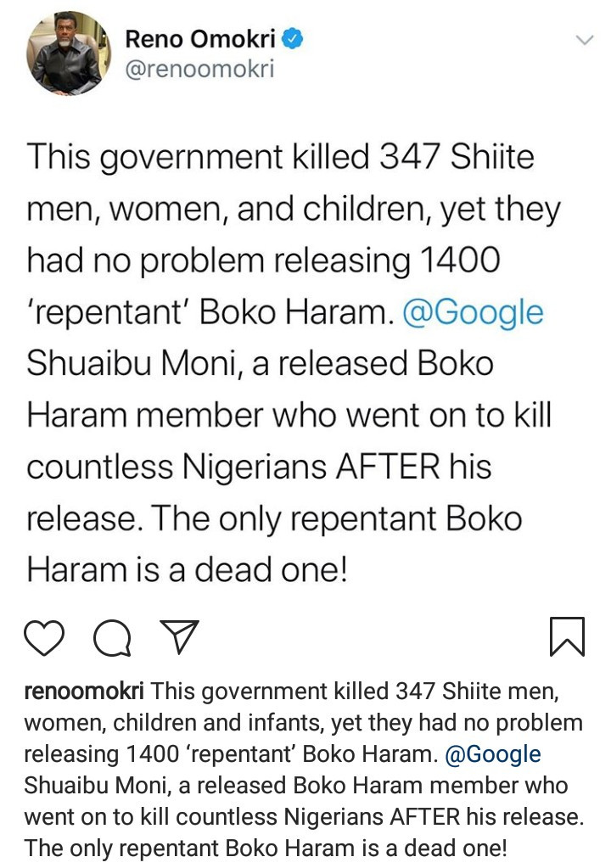Click the tweet's first line "This government killed 347 Shiite"

tap(280, 157)
